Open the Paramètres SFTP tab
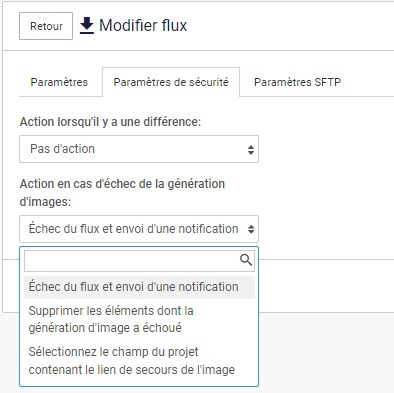 [297, 82]
